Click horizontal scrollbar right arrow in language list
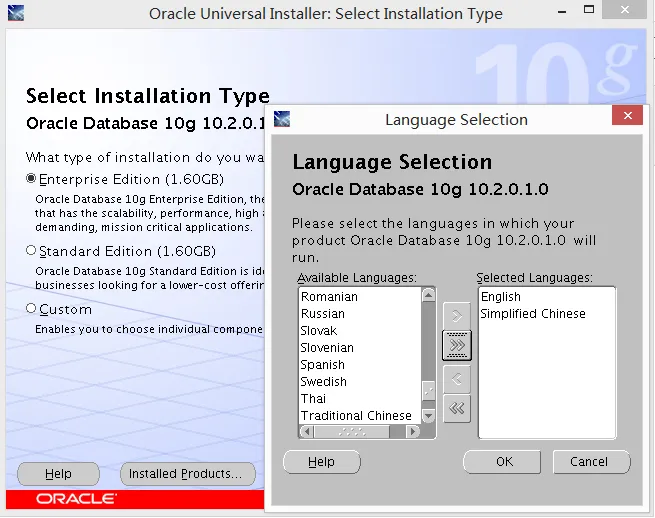Screen dimensions: 655x518 pos(413,431)
